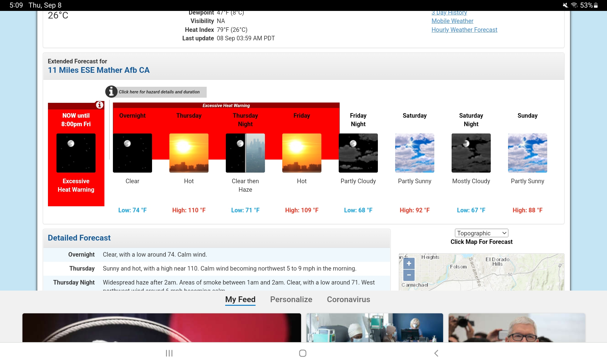Click the Last update timestamp
This screenshot has width=607, height=364.
tap(246, 38)
